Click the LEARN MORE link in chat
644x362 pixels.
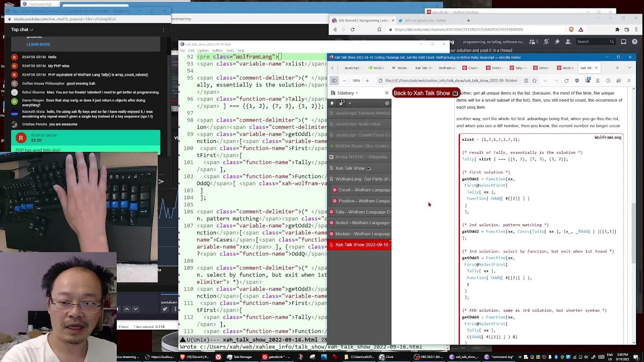pyautogui.click(x=38, y=44)
